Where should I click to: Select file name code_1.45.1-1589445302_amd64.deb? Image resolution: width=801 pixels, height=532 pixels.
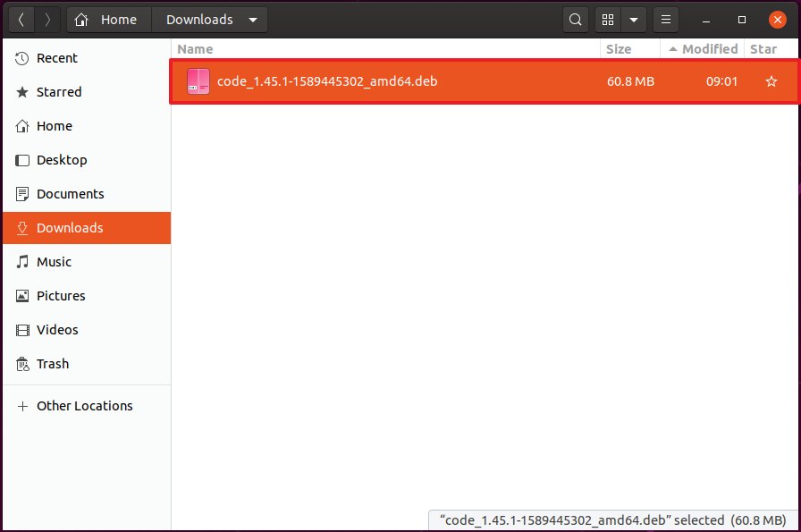click(x=327, y=81)
